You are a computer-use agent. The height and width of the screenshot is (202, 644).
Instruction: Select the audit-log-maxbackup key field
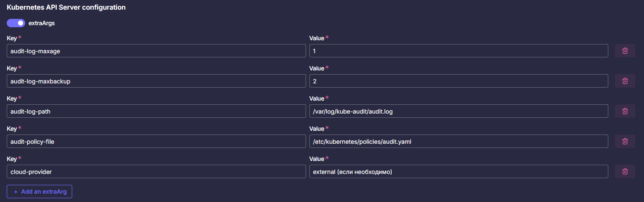(156, 81)
